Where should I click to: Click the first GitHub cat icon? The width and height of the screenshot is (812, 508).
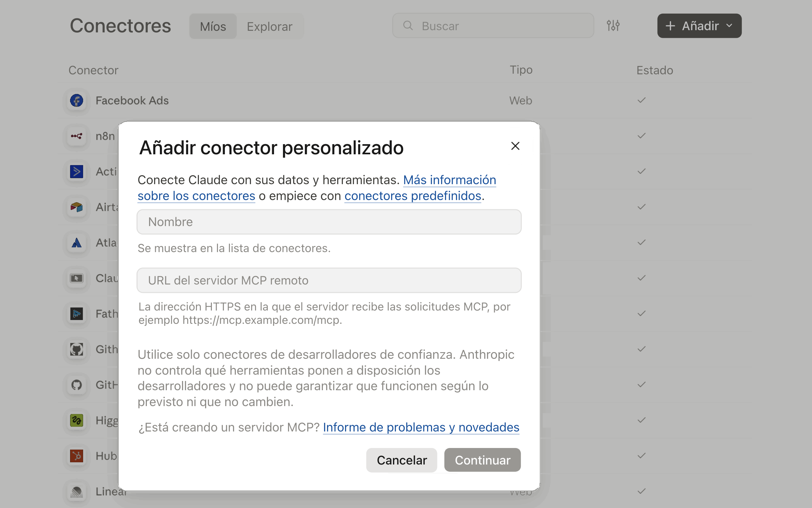tap(76, 350)
